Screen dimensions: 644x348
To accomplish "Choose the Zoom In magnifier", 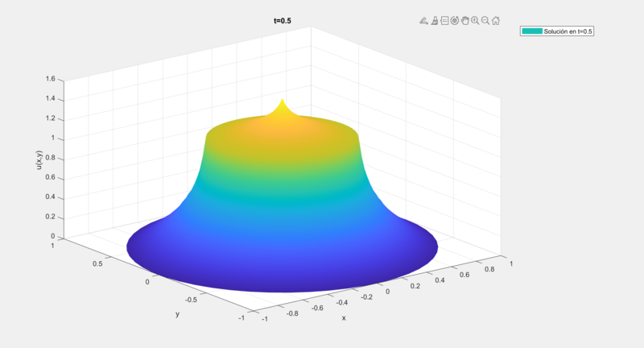I will [x=475, y=21].
